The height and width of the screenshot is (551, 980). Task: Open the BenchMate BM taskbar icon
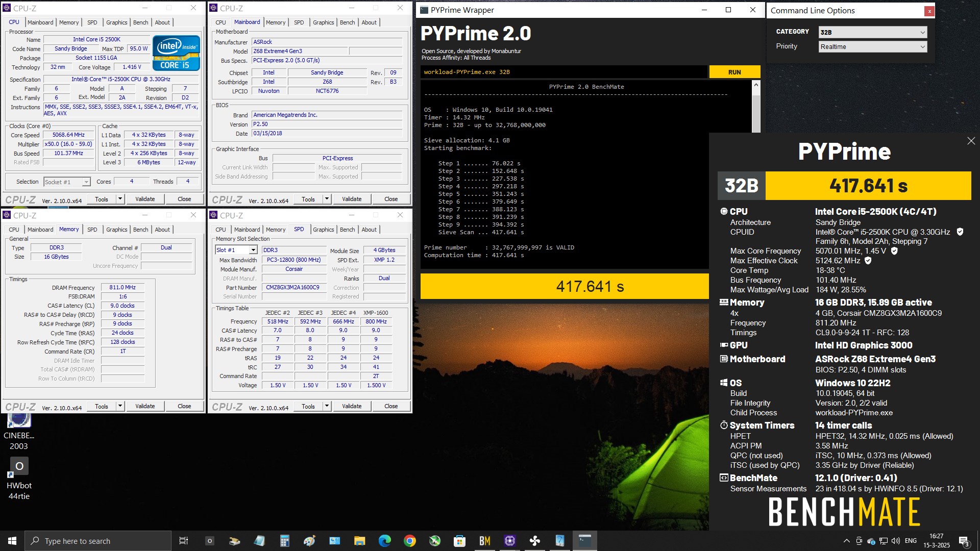click(x=484, y=541)
